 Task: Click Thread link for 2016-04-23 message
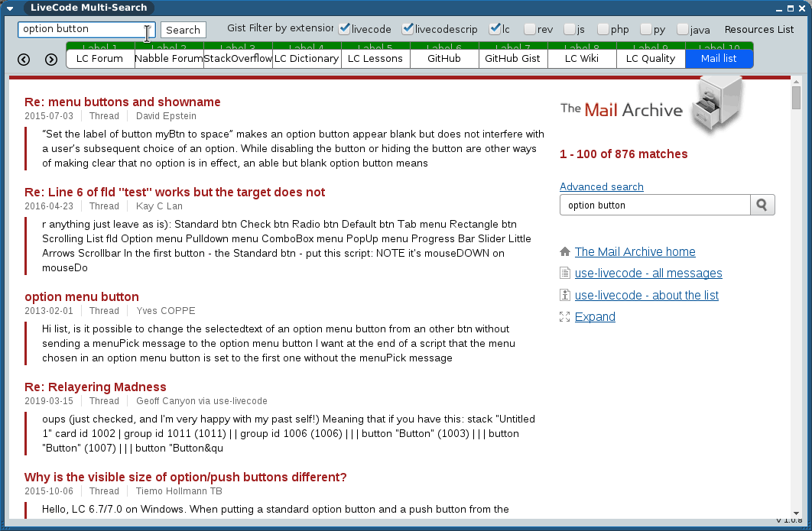pos(104,206)
